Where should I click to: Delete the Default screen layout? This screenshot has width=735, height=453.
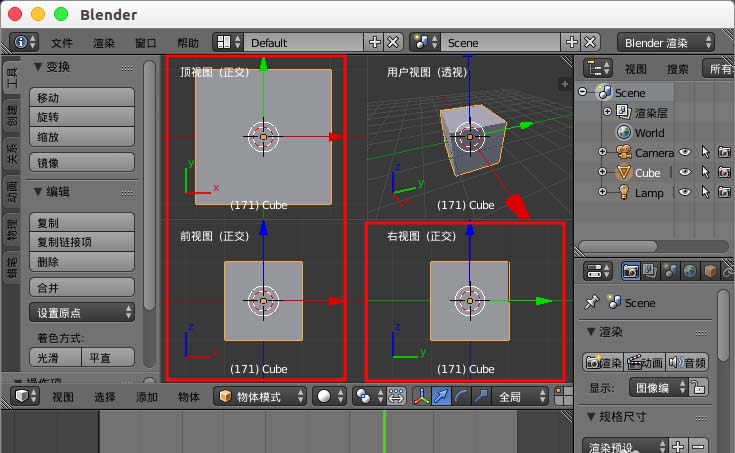[393, 42]
